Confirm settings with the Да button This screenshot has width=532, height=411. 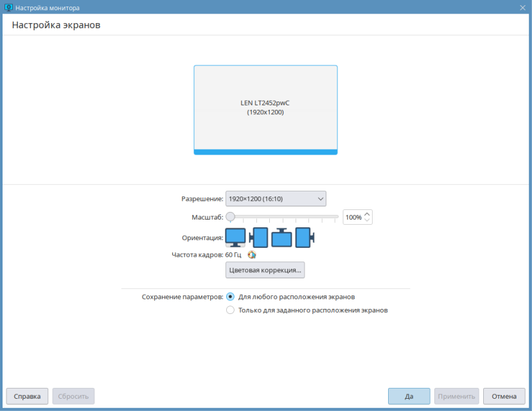pyautogui.click(x=409, y=396)
